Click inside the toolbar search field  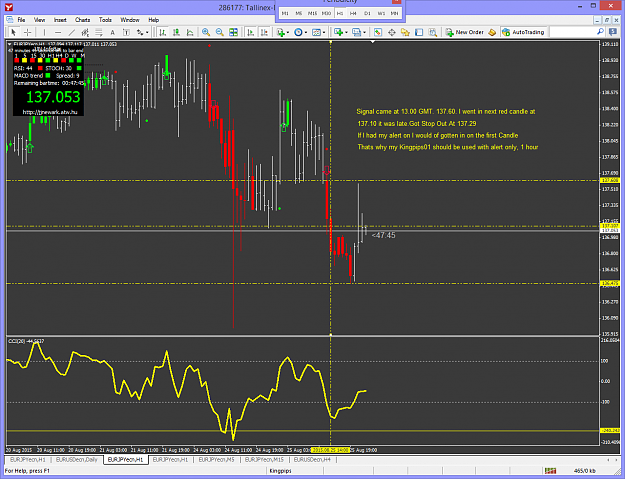[572, 32]
